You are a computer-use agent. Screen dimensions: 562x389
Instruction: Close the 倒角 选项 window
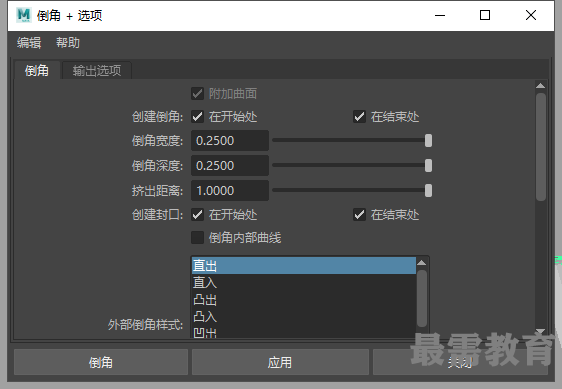point(531,15)
